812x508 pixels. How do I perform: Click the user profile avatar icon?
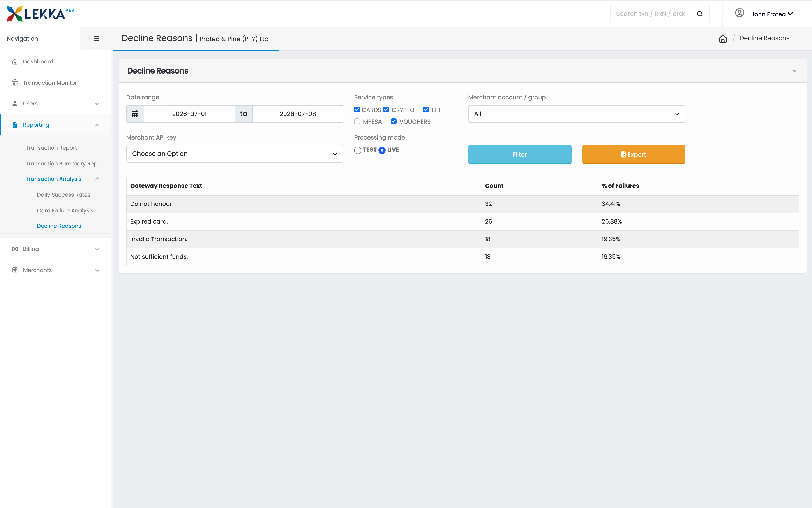pyautogui.click(x=740, y=13)
